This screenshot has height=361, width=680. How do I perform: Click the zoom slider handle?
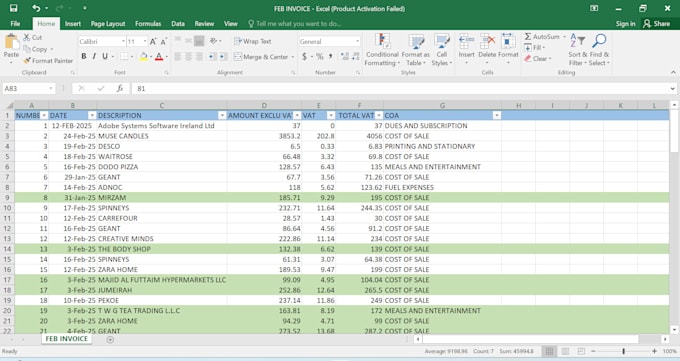(x=624, y=351)
